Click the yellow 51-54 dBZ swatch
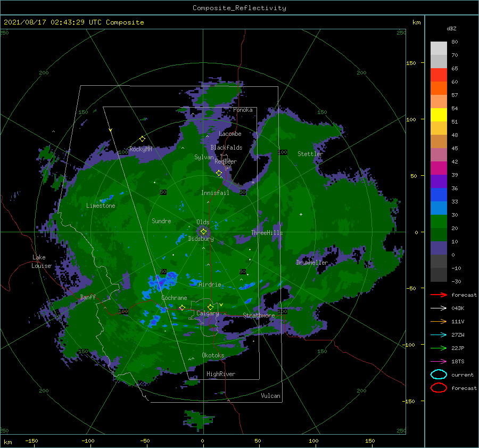479x448 pixels. [439, 115]
